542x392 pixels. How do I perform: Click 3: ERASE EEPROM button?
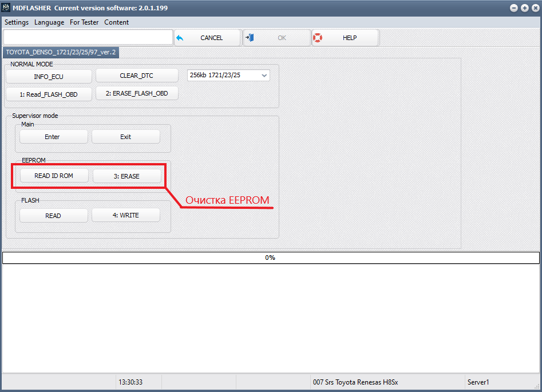[126, 176]
